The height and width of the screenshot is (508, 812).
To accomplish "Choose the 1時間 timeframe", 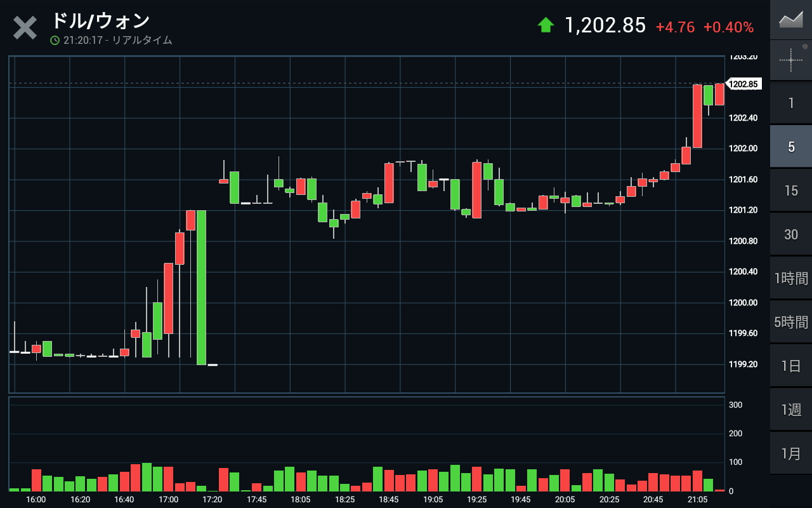I will (x=790, y=278).
